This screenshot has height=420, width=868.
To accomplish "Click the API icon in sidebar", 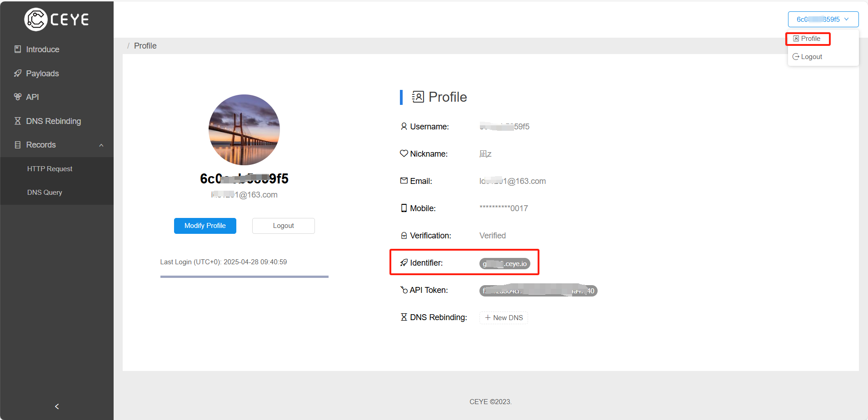I will pos(18,97).
